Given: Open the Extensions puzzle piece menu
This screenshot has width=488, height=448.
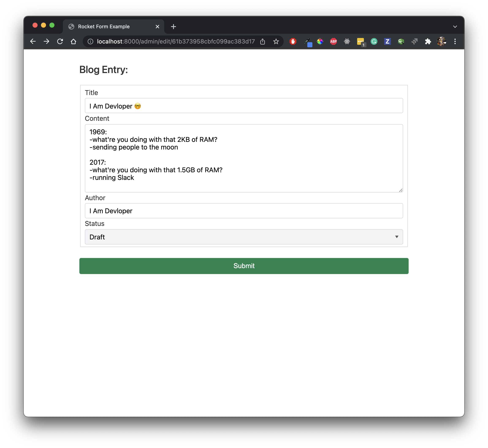Looking at the screenshot, I should point(428,41).
